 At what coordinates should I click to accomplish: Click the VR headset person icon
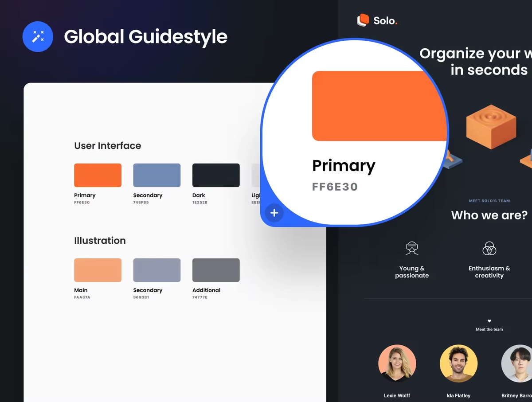coord(412,249)
